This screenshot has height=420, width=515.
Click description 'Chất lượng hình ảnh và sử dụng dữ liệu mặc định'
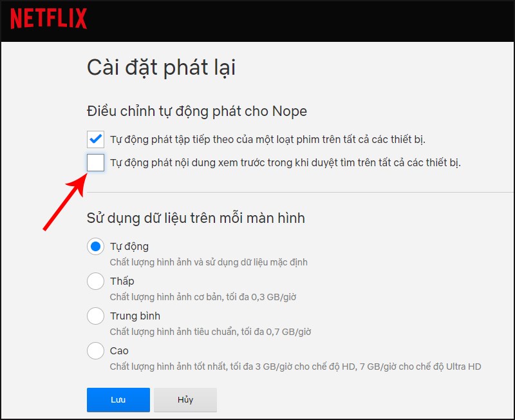point(209,263)
